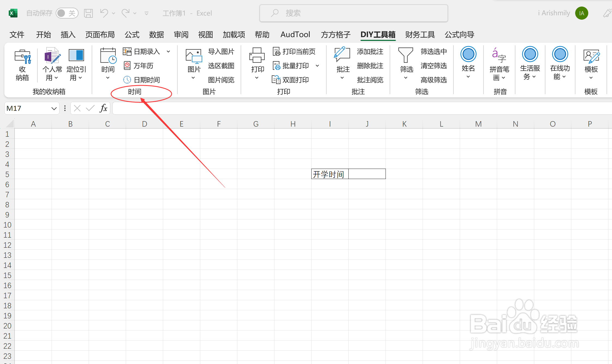This screenshot has height=364, width=612.
Task: Open the 图片 picture tool icon
Action: [x=194, y=56]
